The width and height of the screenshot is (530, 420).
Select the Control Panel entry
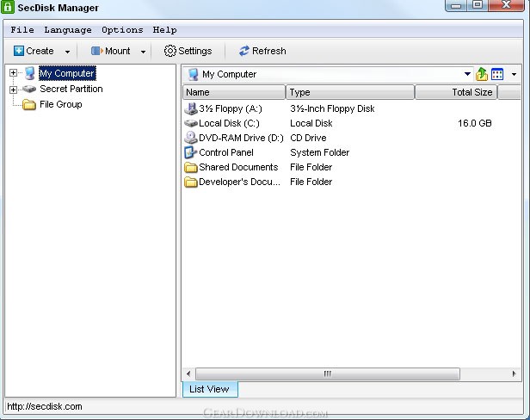point(226,152)
